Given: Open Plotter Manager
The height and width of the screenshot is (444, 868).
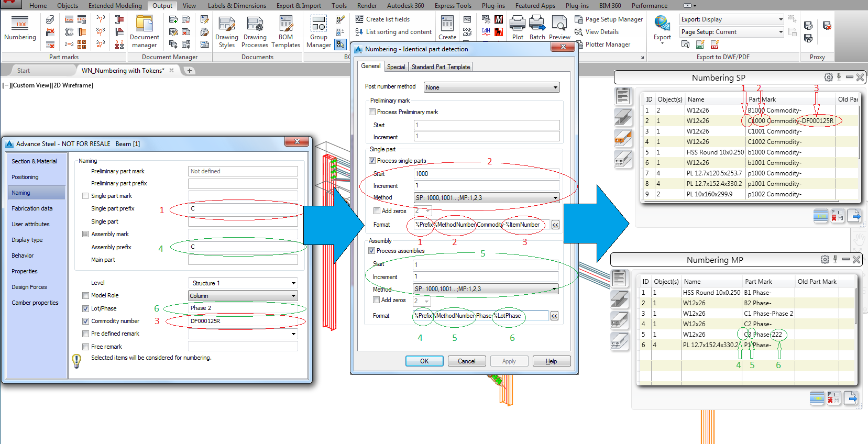Looking at the screenshot, I should pos(602,45).
